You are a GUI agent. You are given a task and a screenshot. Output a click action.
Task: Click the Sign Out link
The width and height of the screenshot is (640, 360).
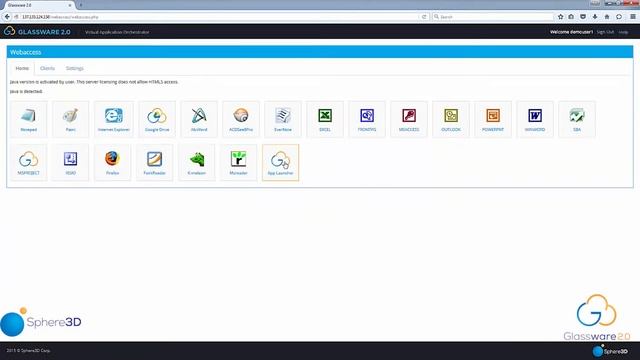coord(605,32)
